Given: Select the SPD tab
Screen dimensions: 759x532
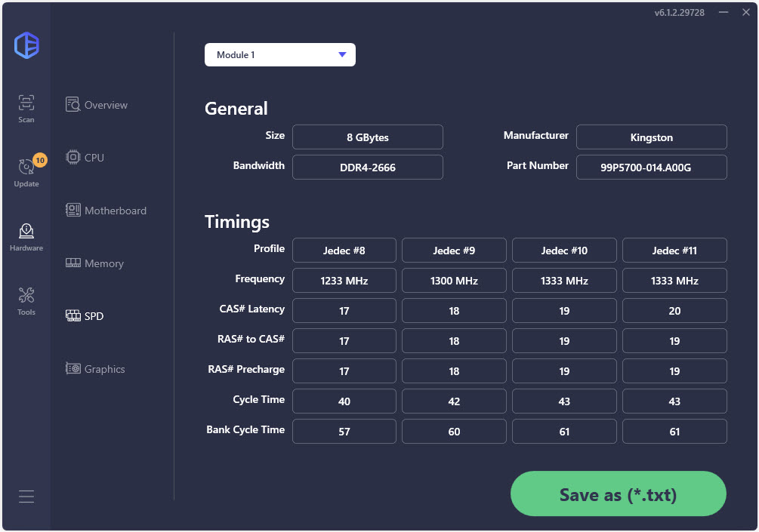Looking at the screenshot, I should point(94,316).
